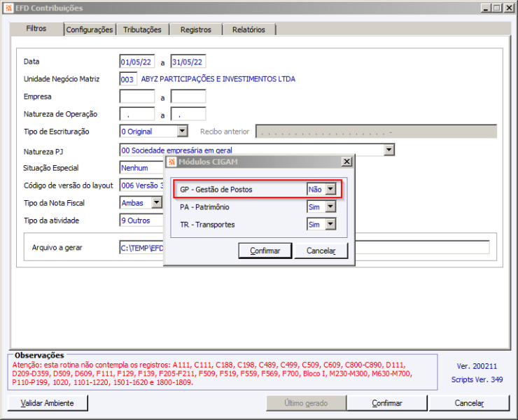Go to the Relatórios tab
The image size is (518, 420).
tap(248, 29)
